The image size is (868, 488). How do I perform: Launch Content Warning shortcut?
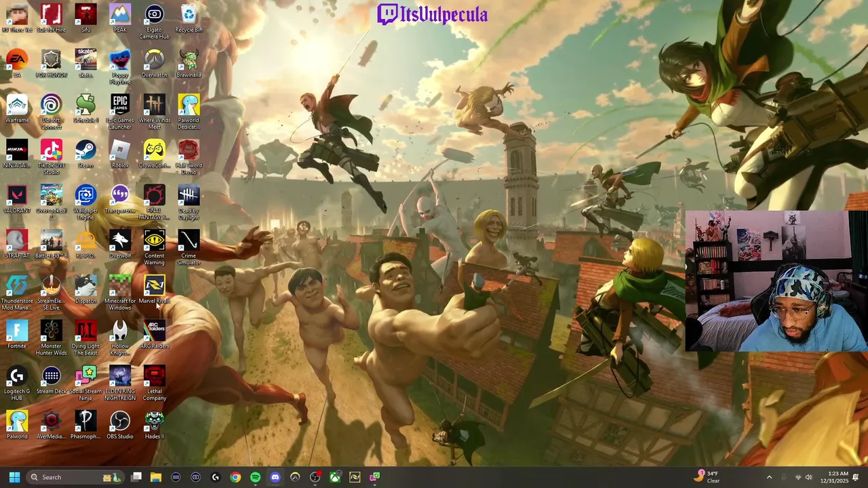coord(154,247)
